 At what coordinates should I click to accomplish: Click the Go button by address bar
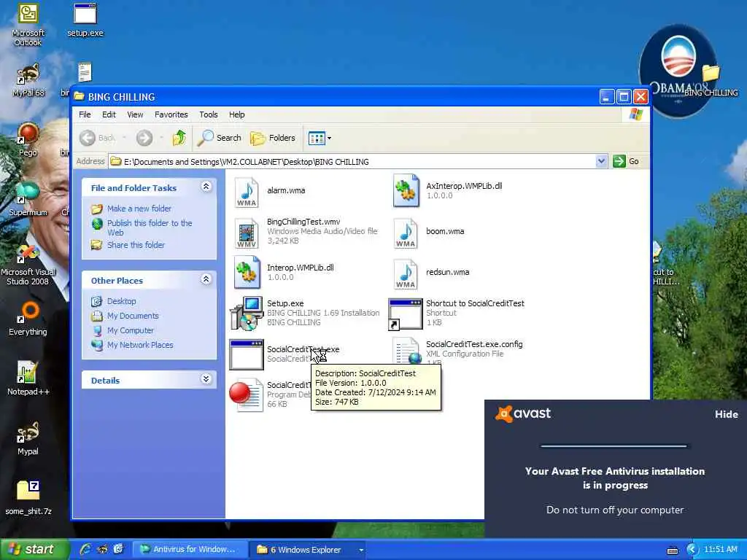point(626,161)
